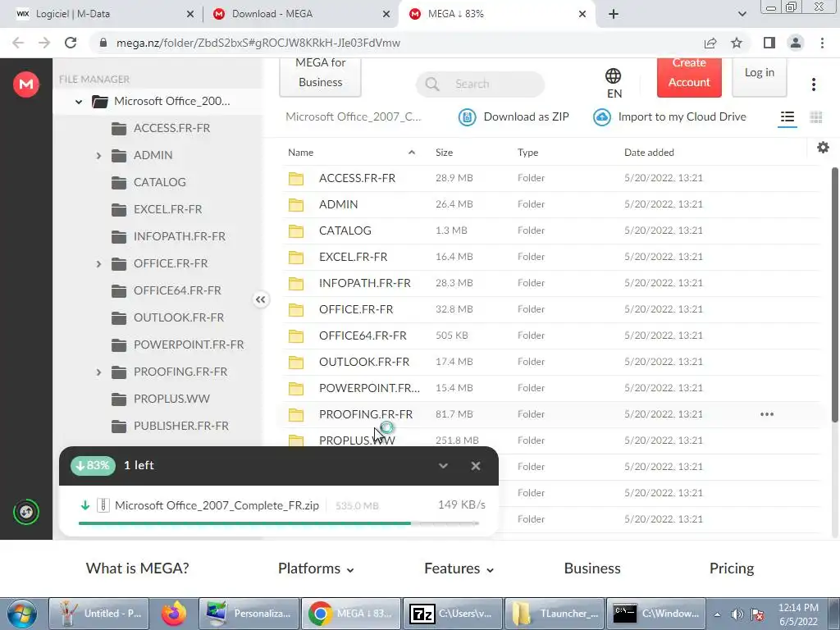Switch to thumbnail grid view

coord(816,116)
